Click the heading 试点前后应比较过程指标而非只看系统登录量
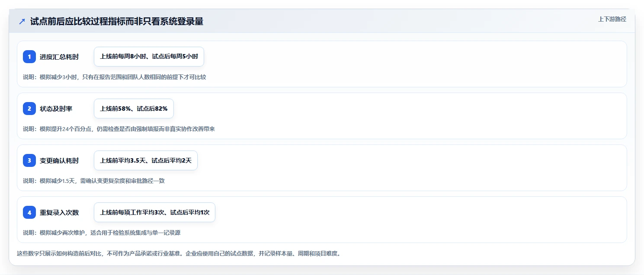This screenshot has height=275, width=644. [x=117, y=22]
